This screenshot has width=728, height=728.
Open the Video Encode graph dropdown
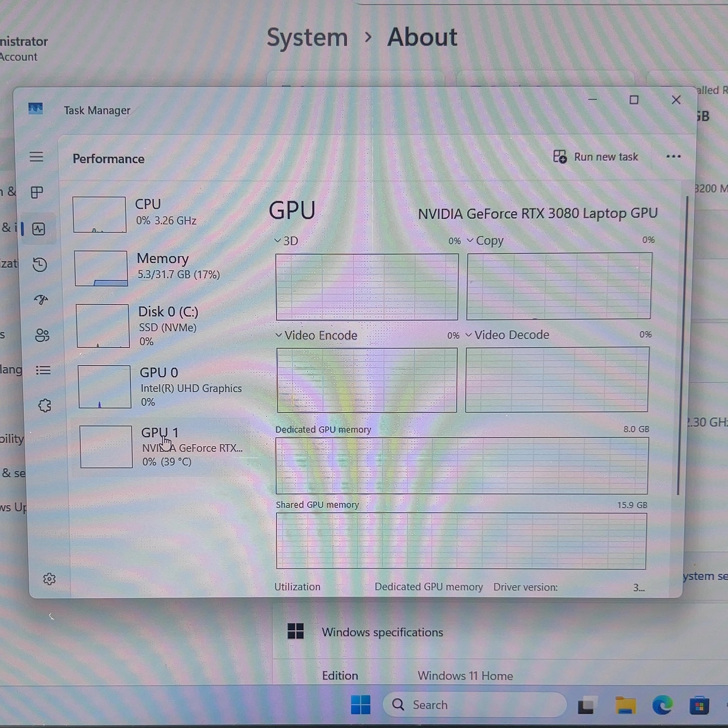click(316, 336)
